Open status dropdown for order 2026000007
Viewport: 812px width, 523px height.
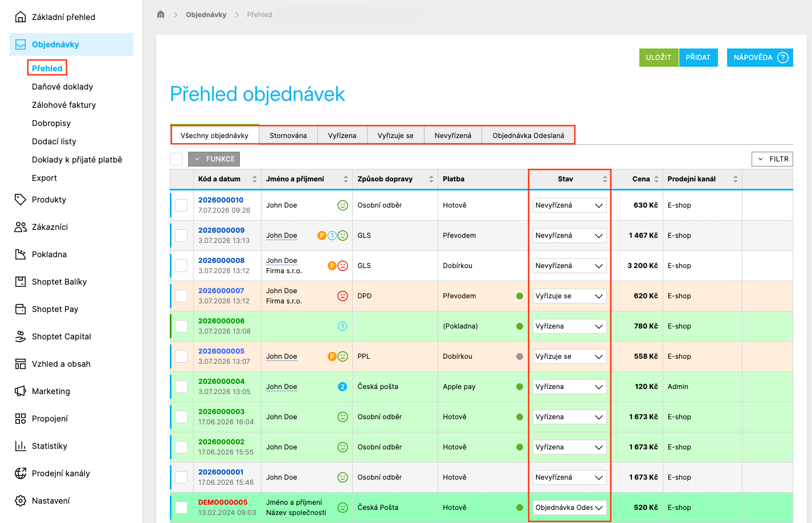point(569,296)
